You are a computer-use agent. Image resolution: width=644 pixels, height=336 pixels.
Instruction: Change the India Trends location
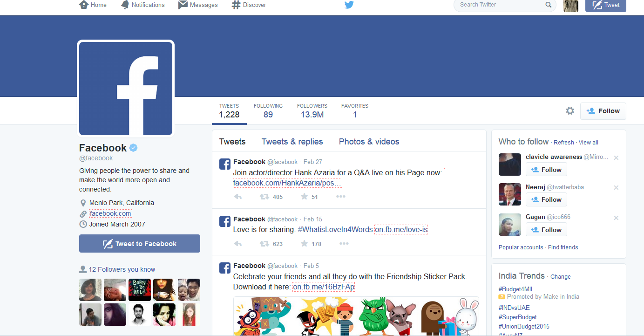(x=560, y=277)
